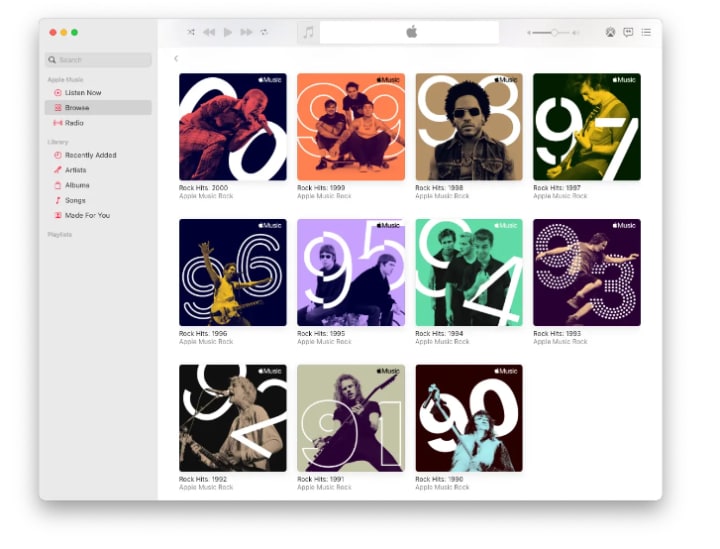The image size is (720, 549).
Task: Click the music note artwork icon
Action: [x=308, y=32]
